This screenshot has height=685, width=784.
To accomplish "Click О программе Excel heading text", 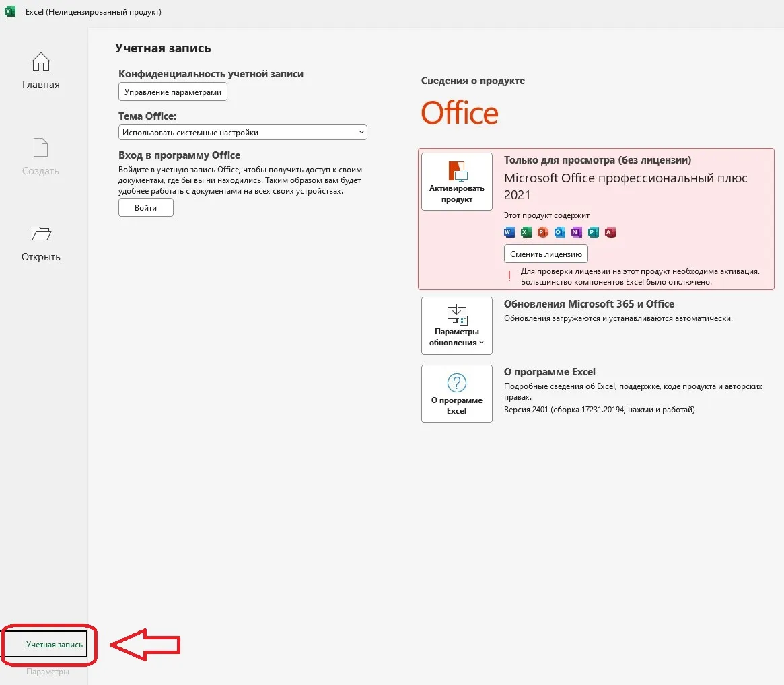I will pyautogui.click(x=550, y=372).
